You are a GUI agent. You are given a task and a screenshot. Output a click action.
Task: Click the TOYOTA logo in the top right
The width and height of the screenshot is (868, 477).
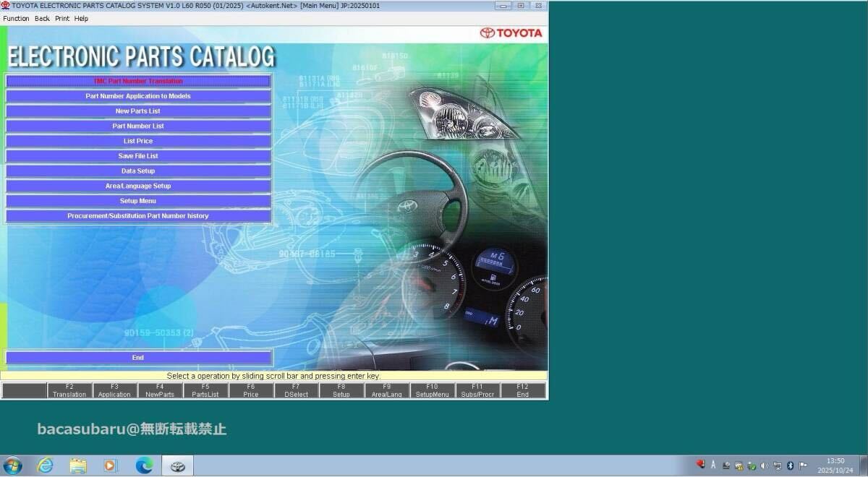(x=513, y=33)
